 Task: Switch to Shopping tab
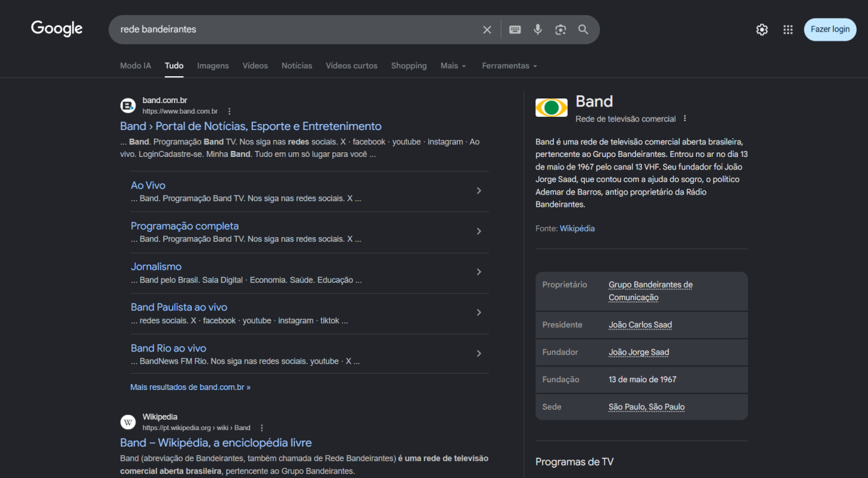click(409, 66)
